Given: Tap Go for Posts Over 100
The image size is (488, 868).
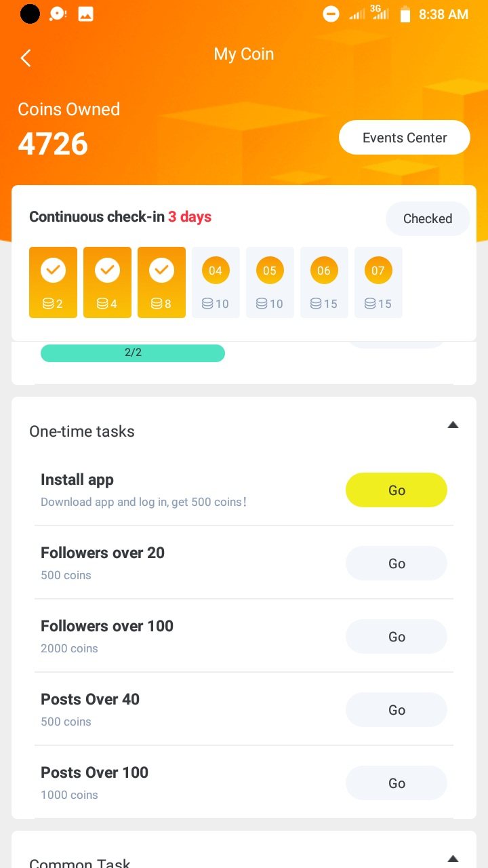Looking at the screenshot, I should (396, 783).
